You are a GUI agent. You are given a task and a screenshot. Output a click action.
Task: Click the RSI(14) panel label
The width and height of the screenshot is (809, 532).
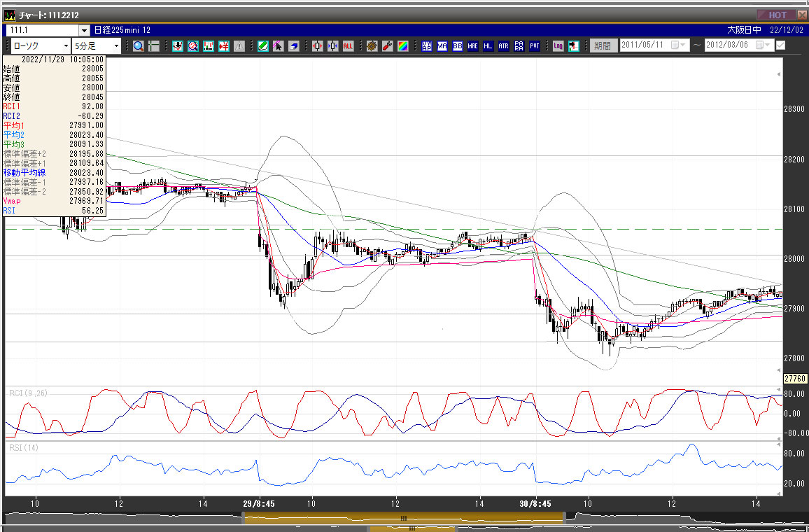tap(24, 448)
